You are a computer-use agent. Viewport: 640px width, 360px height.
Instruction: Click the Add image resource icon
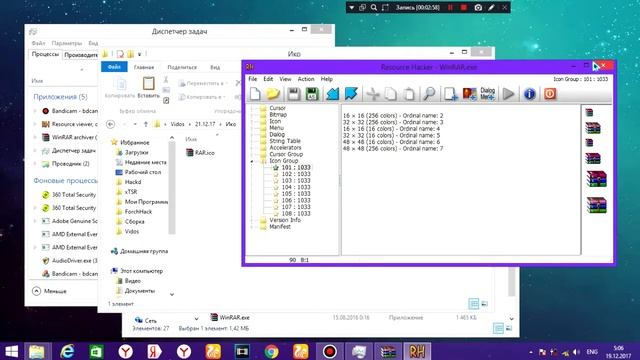point(469,94)
